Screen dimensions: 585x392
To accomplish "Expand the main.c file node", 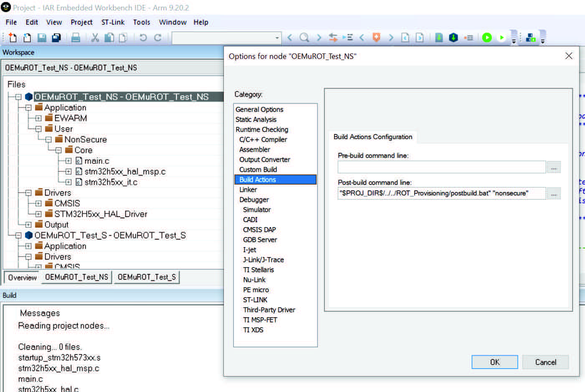I will coord(68,161).
